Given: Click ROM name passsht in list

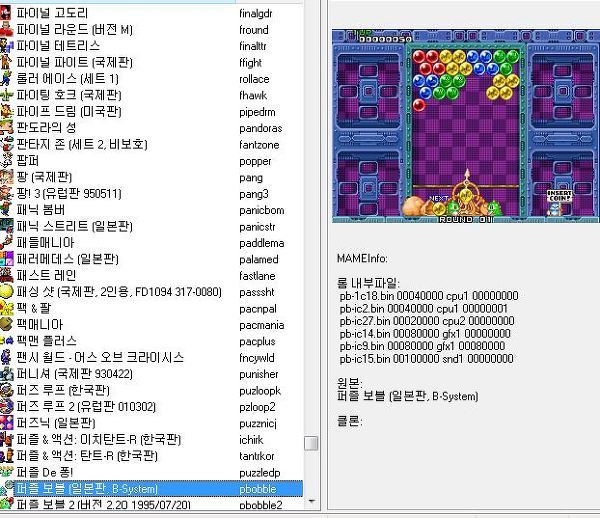Looking at the screenshot, I should pyautogui.click(x=257, y=292).
